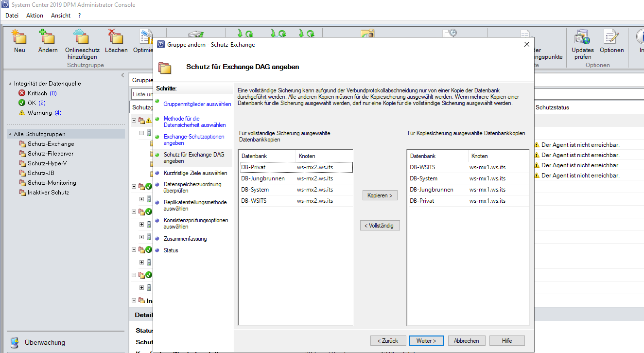The image size is (644, 353).
Task: Sort full backup list by Datenbank column
Action: point(267,156)
